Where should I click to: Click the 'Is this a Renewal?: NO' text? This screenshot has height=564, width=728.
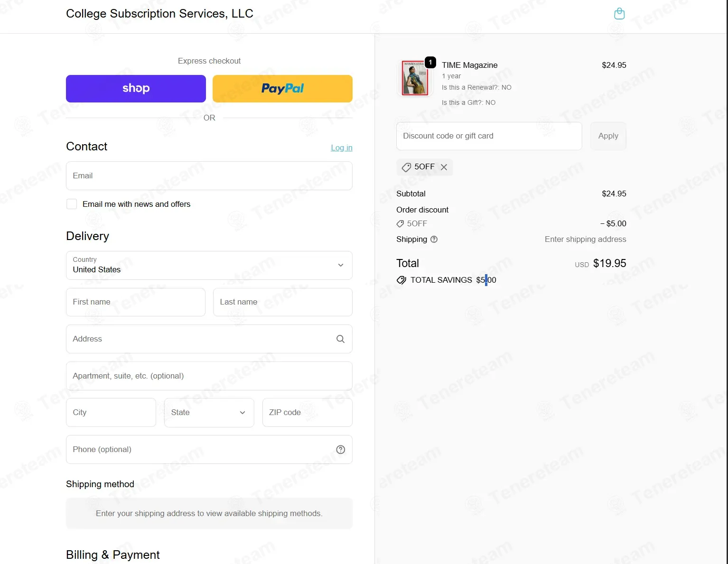(x=476, y=87)
